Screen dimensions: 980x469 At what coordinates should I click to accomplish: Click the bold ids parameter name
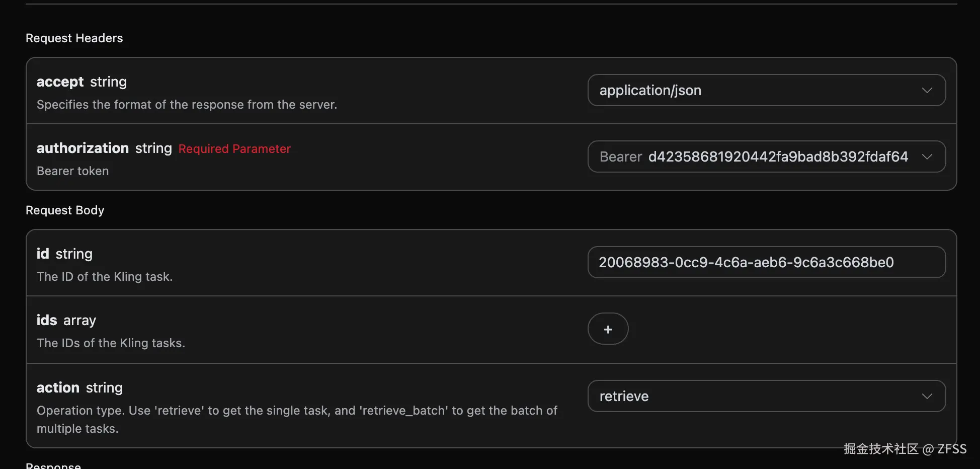pos(47,321)
